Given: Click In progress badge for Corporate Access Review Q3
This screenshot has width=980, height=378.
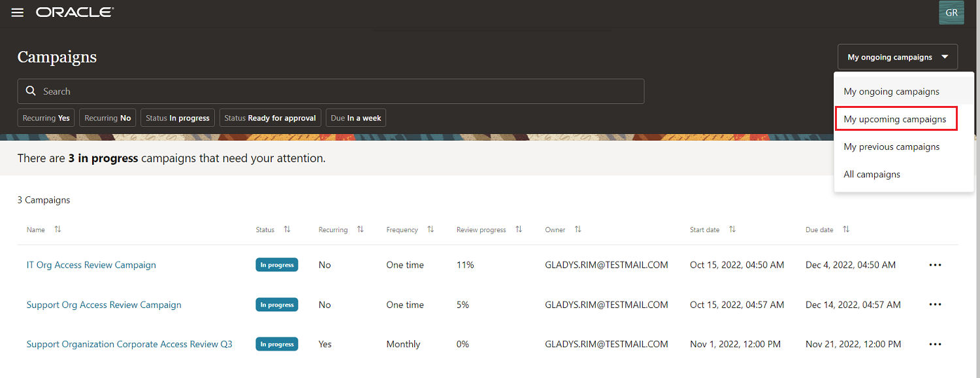Looking at the screenshot, I should click(277, 344).
